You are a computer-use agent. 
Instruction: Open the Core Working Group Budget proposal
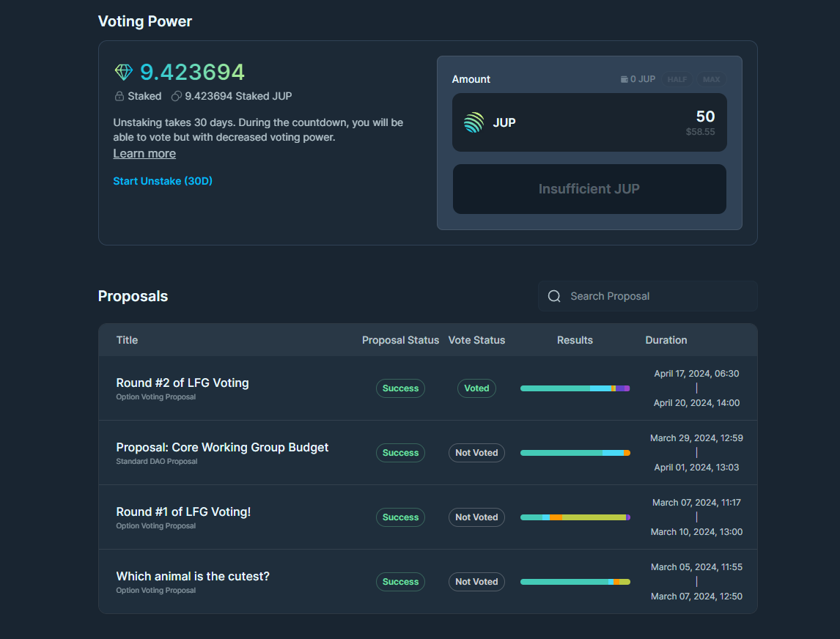(x=222, y=447)
